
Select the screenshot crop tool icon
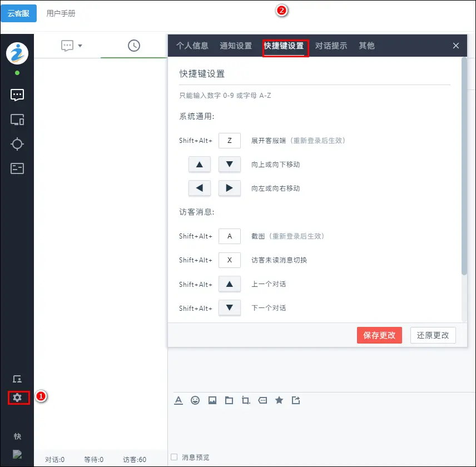[x=246, y=400]
